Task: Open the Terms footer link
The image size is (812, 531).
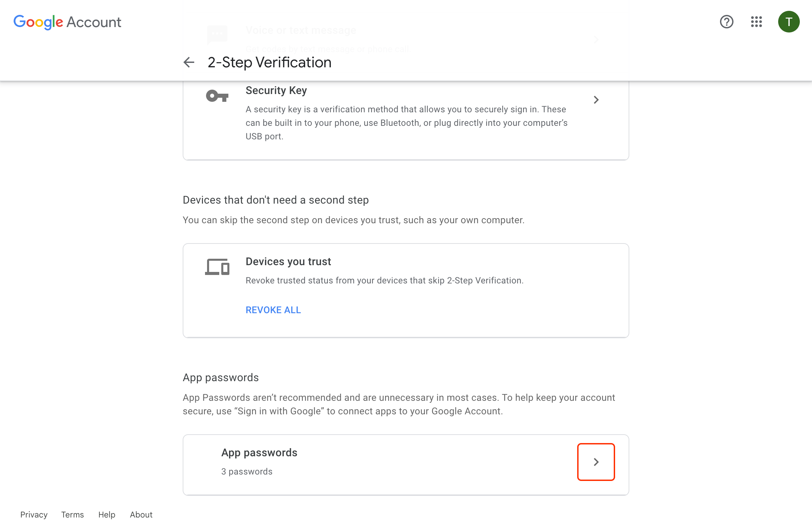Action: (x=72, y=515)
